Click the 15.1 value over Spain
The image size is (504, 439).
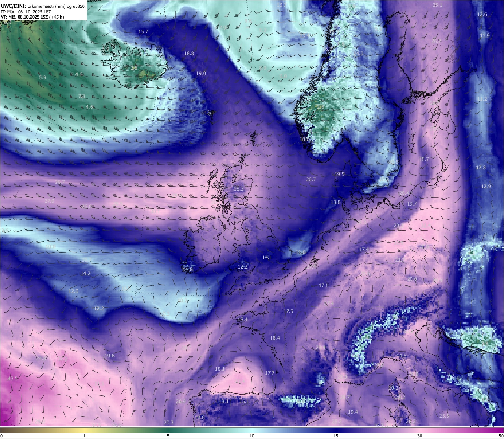tap(244, 402)
